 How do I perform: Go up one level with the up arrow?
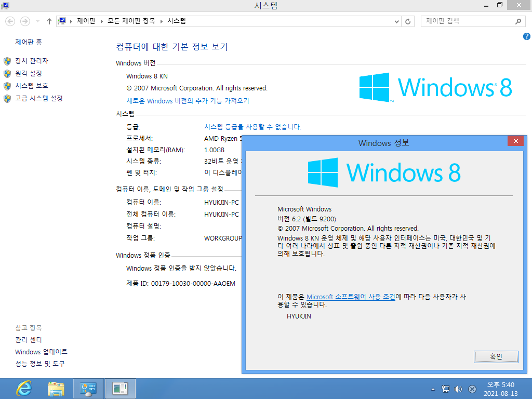pos(49,21)
